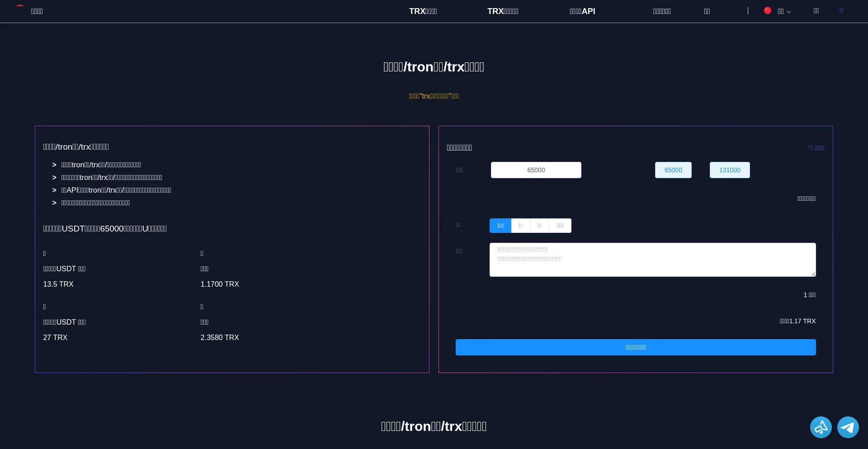The image size is (868, 449).
Task: Click the energy amount field showing 65000
Action: point(536,170)
